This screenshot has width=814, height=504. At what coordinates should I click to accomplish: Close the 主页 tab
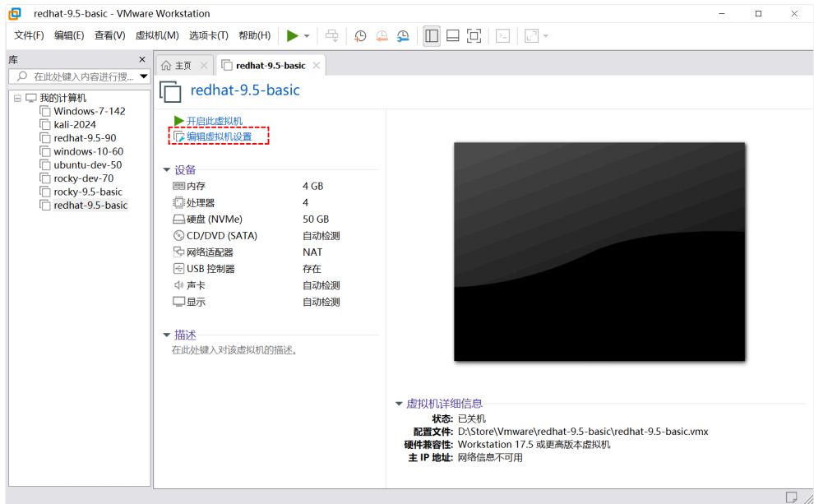[x=204, y=66]
